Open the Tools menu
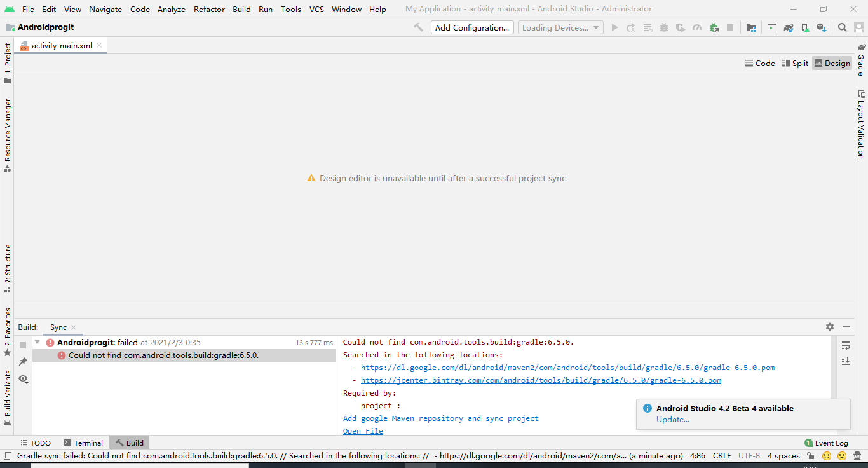 click(291, 9)
